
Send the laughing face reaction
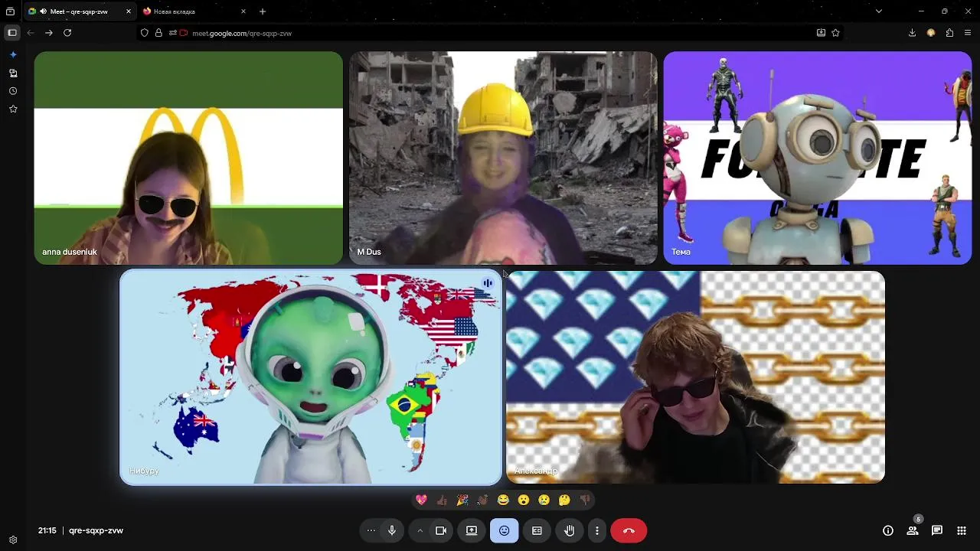[503, 500]
